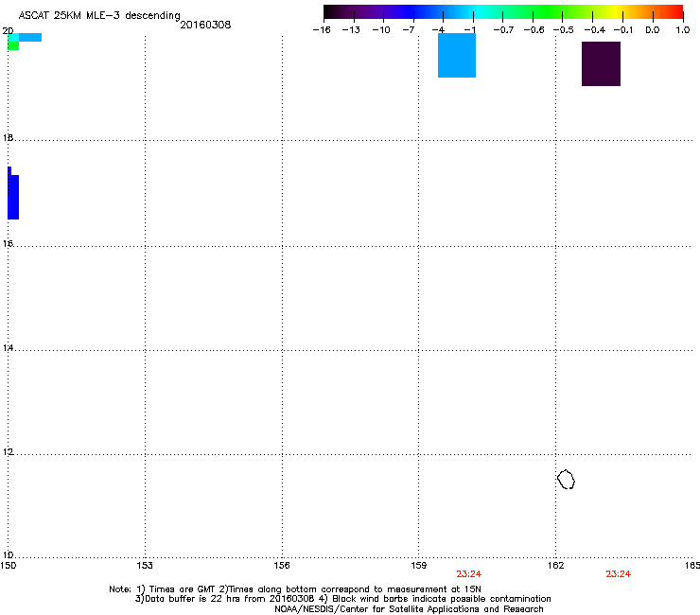Click the rainbow MLE color scale bar
The width and height of the screenshot is (700, 615).
click(x=503, y=12)
